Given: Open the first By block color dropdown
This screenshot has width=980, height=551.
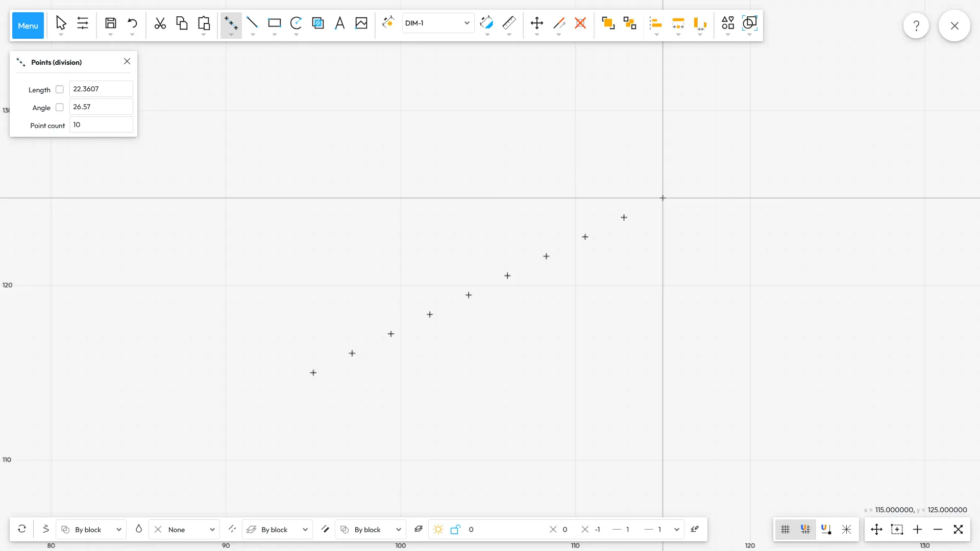Looking at the screenshot, I should tap(91, 530).
